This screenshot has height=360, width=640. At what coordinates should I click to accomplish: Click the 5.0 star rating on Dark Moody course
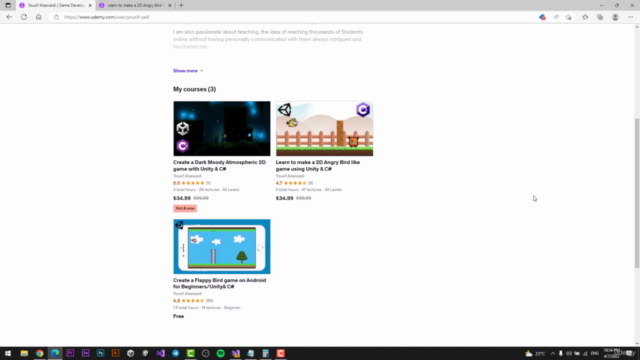pyautogui.click(x=192, y=183)
